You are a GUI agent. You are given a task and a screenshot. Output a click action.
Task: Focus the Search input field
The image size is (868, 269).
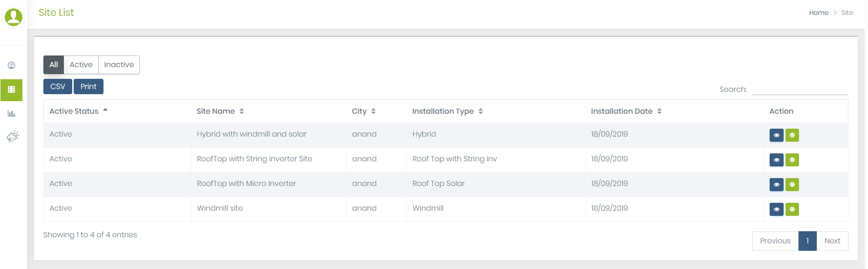click(x=799, y=89)
